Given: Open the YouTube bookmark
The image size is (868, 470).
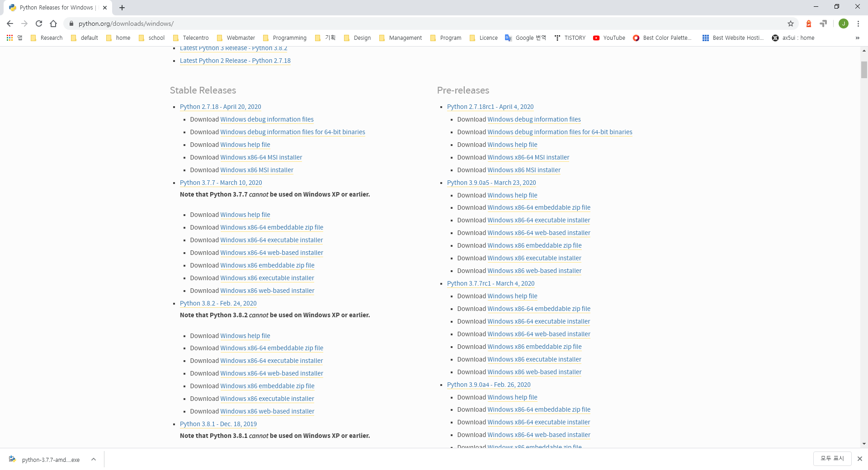Looking at the screenshot, I should point(609,38).
